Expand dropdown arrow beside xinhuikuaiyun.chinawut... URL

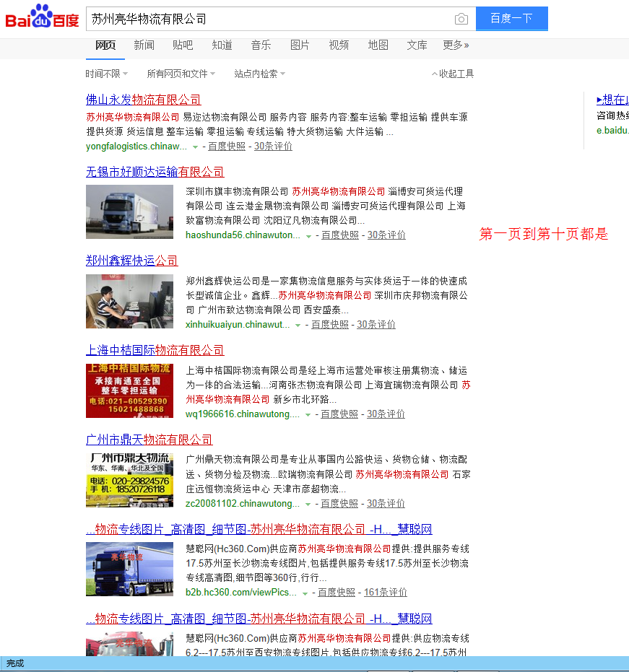pyautogui.click(x=298, y=326)
